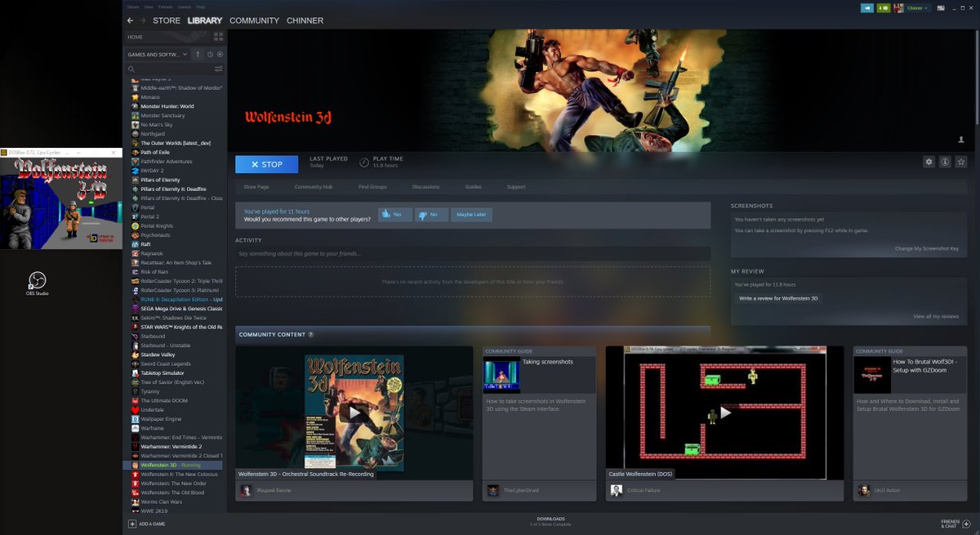Open Discussions link
This screenshot has height=535, width=980.
point(425,187)
